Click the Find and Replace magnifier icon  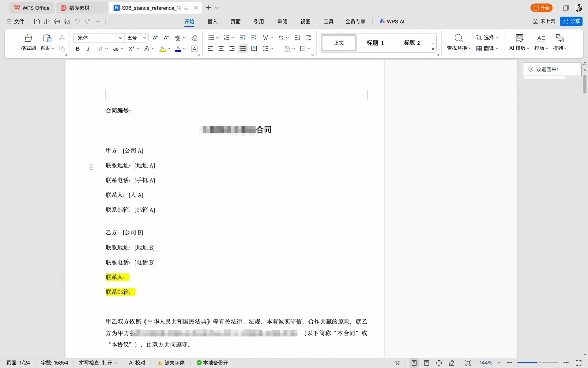[459, 38]
